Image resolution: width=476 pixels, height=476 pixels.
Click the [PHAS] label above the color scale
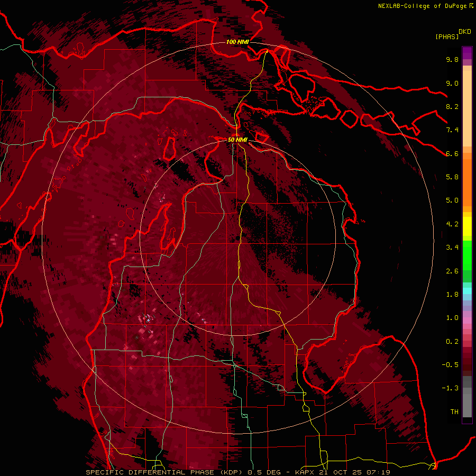pos(447,36)
